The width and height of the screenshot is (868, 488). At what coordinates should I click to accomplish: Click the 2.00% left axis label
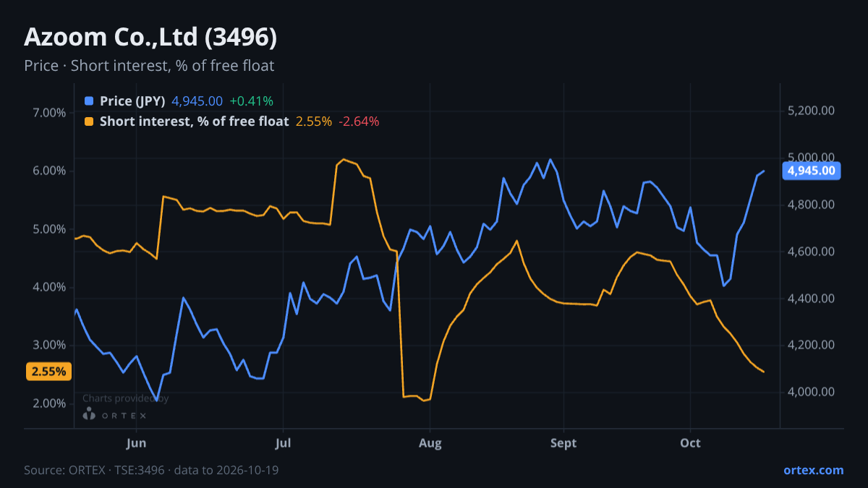[49, 403]
